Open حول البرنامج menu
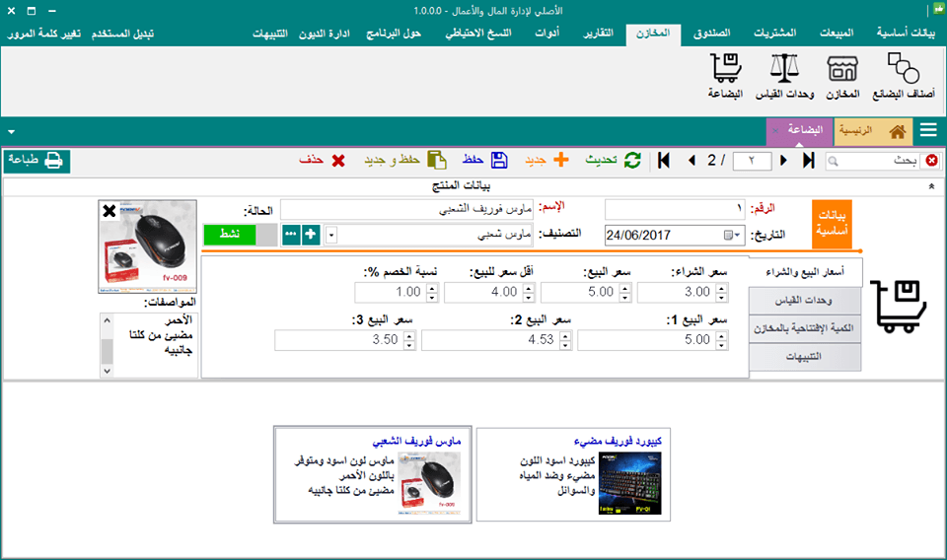Image resolution: width=947 pixels, height=560 pixels. [394, 34]
